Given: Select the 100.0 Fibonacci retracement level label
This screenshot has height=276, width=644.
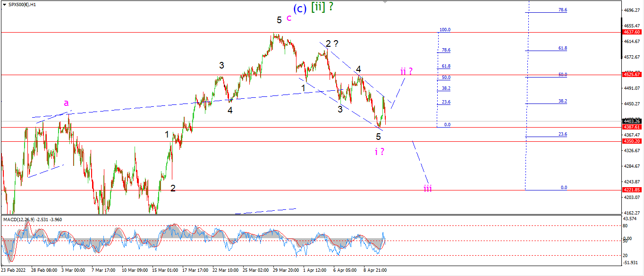Looking at the screenshot, I should pos(445,29).
